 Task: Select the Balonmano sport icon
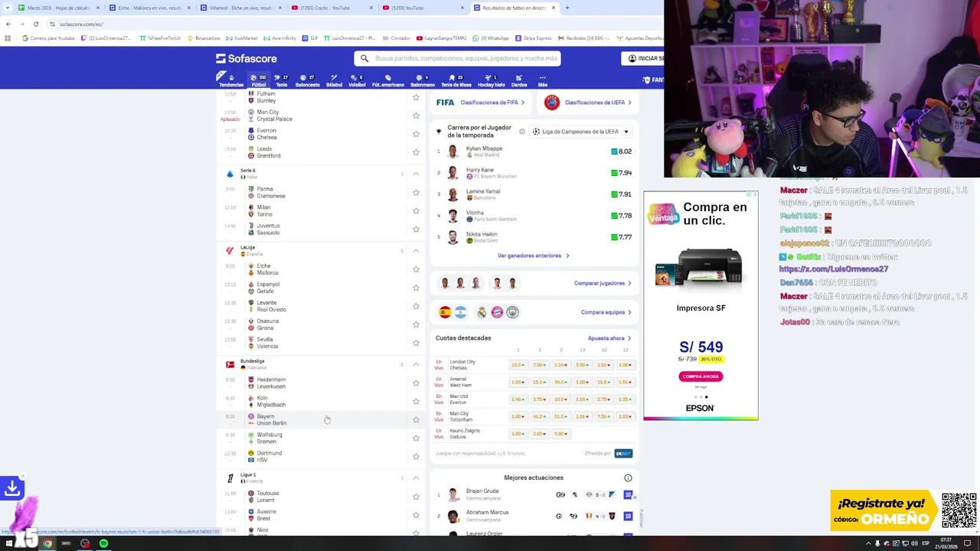point(423,80)
